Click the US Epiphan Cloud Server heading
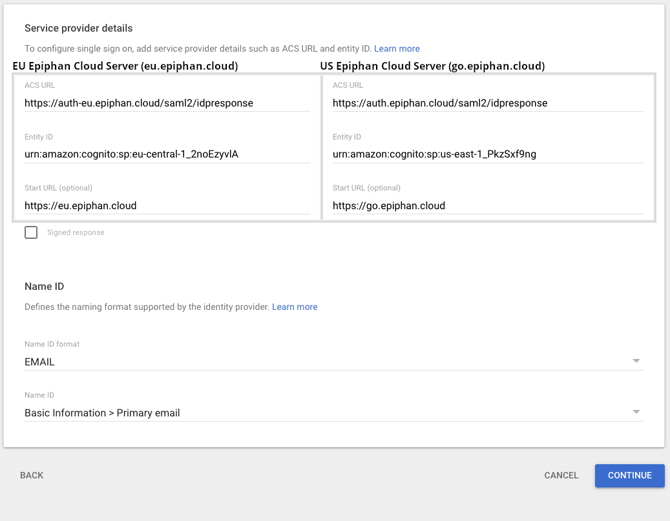This screenshot has height=521, width=670. (432, 66)
